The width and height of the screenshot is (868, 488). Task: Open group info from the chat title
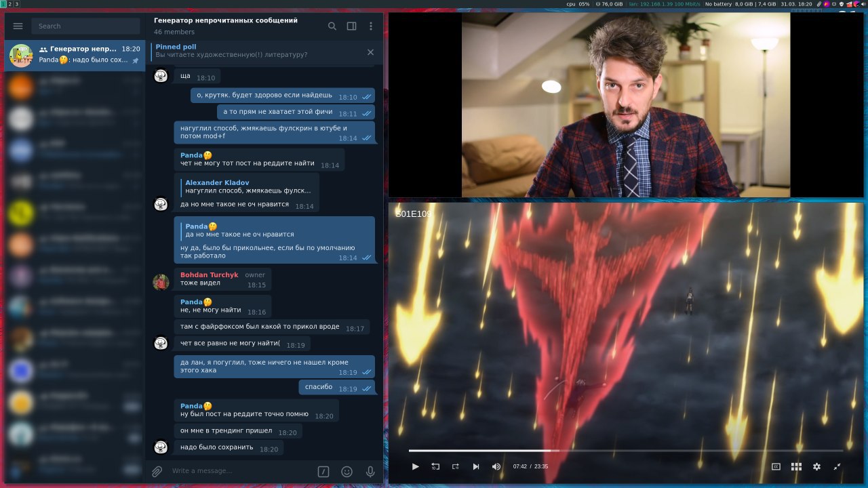(x=226, y=20)
